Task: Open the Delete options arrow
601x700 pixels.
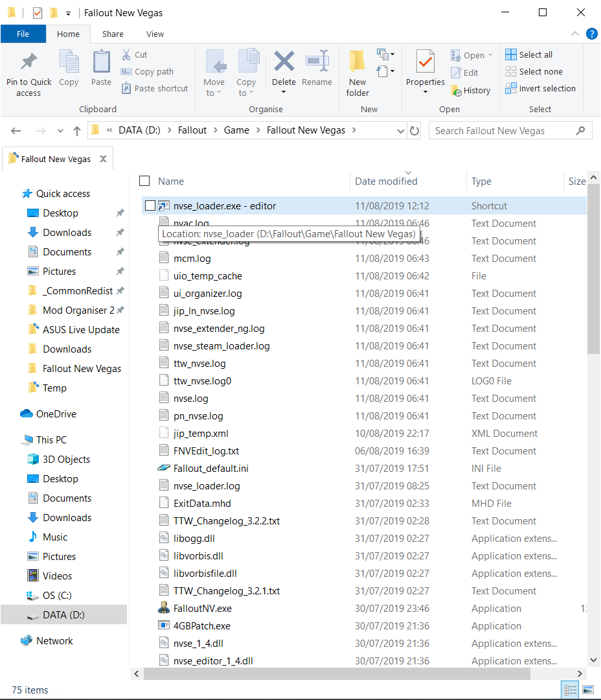Action: click(284, 92)
